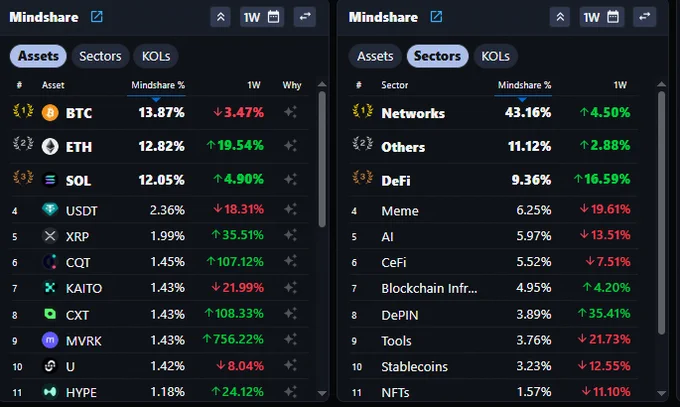Click the BTC coin icon
The height and width of the screenshot is (407, 680).
(50, 113)
